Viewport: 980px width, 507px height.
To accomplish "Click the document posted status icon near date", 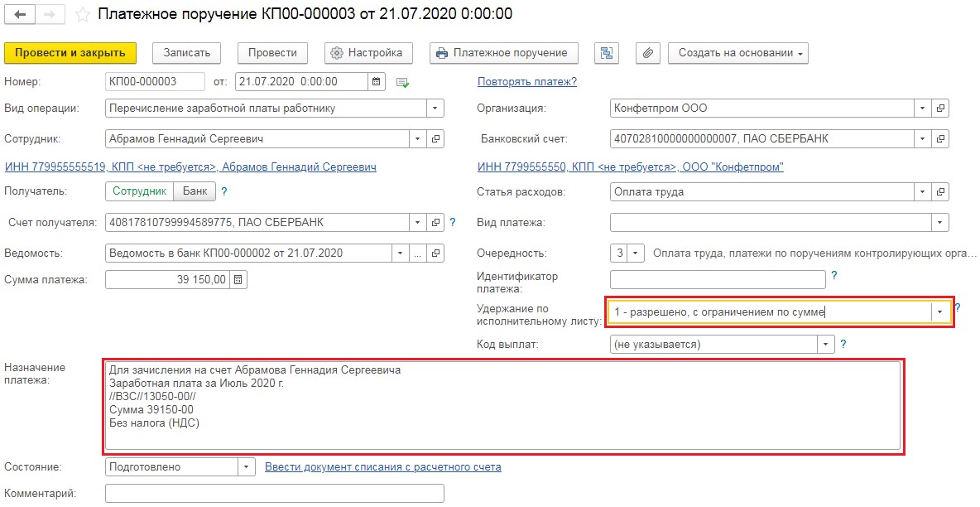I will tap(402, 82).
